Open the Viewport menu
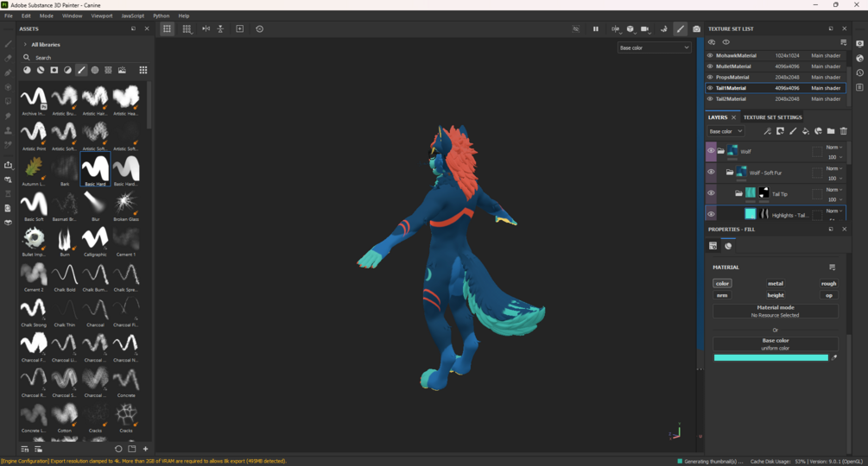Image resolution: width=868 pixels, height=466 pixels. click(101, 16)
